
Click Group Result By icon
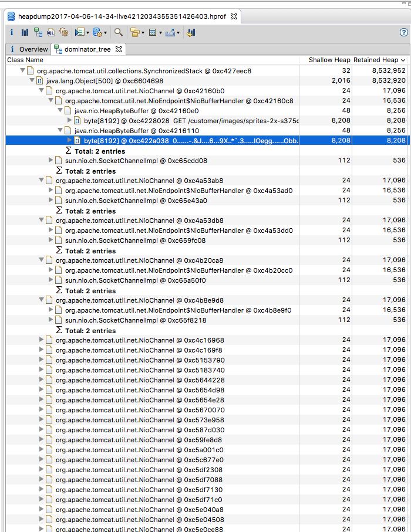[135, 32]
